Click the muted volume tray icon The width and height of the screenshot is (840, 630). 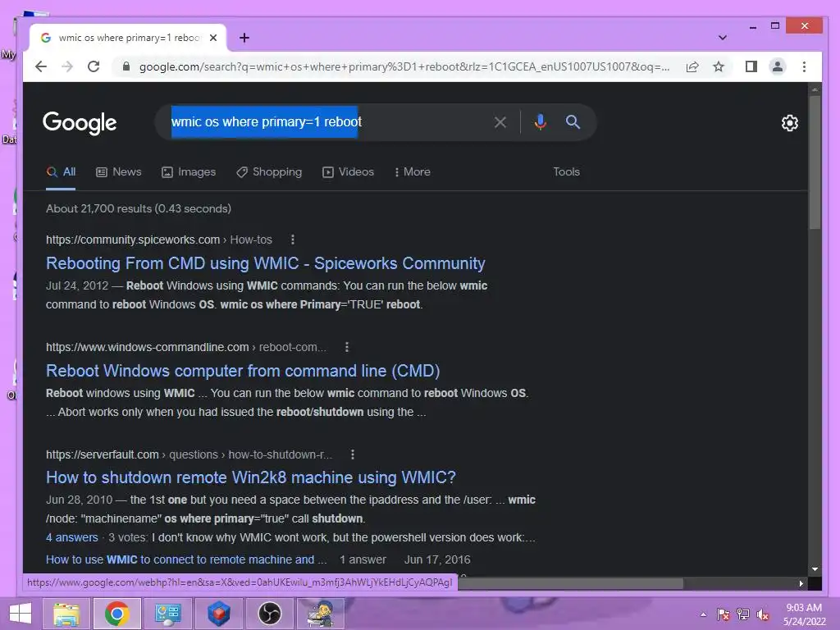pos(762,614)
